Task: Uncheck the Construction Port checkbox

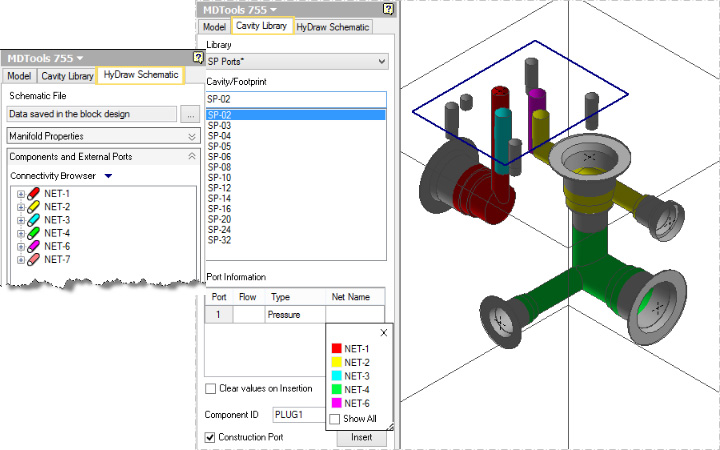Action: tap(211, 437)
